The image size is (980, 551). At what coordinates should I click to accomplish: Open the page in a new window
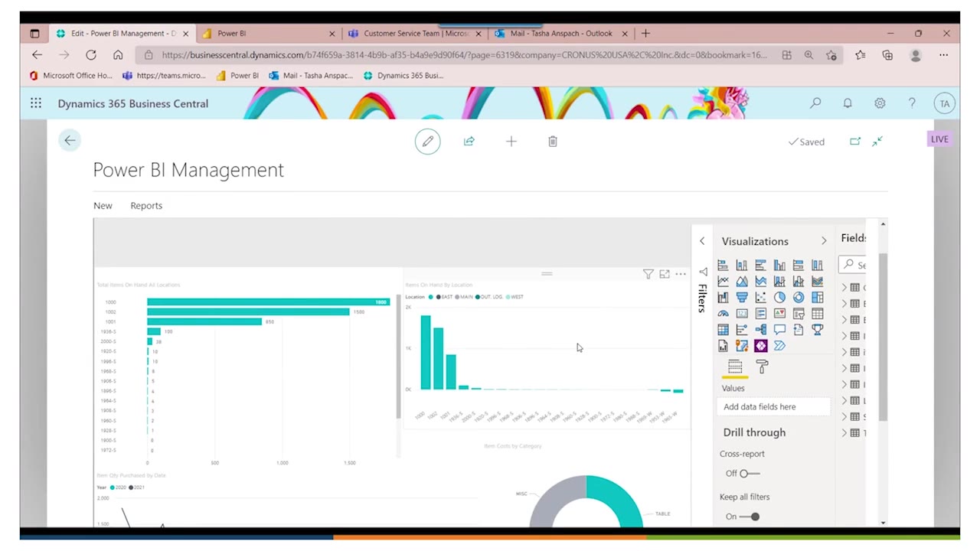point(855,142)
